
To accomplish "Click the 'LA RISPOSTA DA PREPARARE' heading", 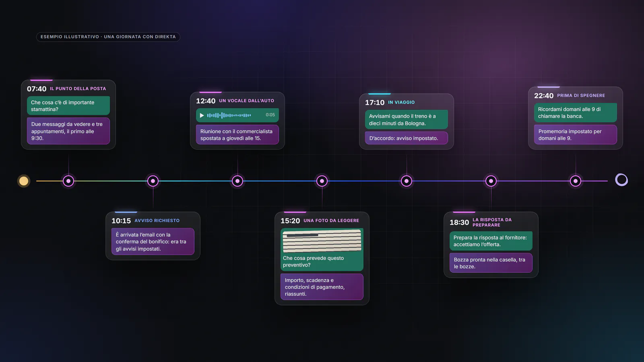I will click(492, 222).
